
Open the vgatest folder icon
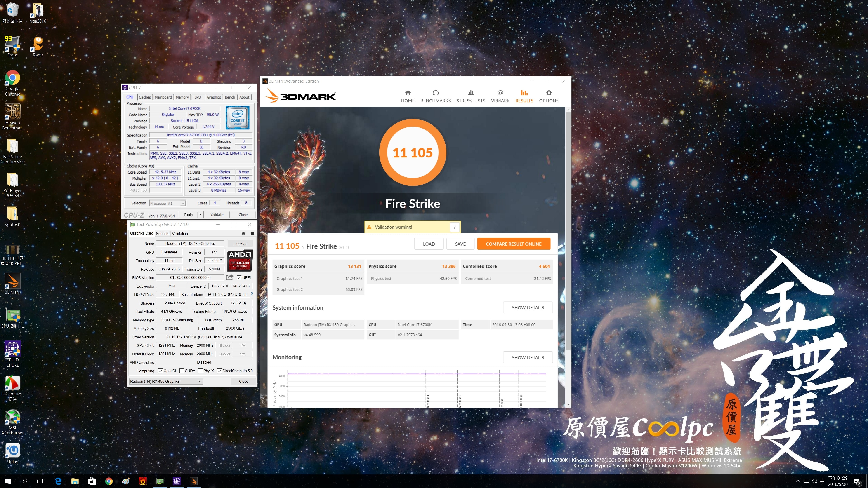[12, 216]
